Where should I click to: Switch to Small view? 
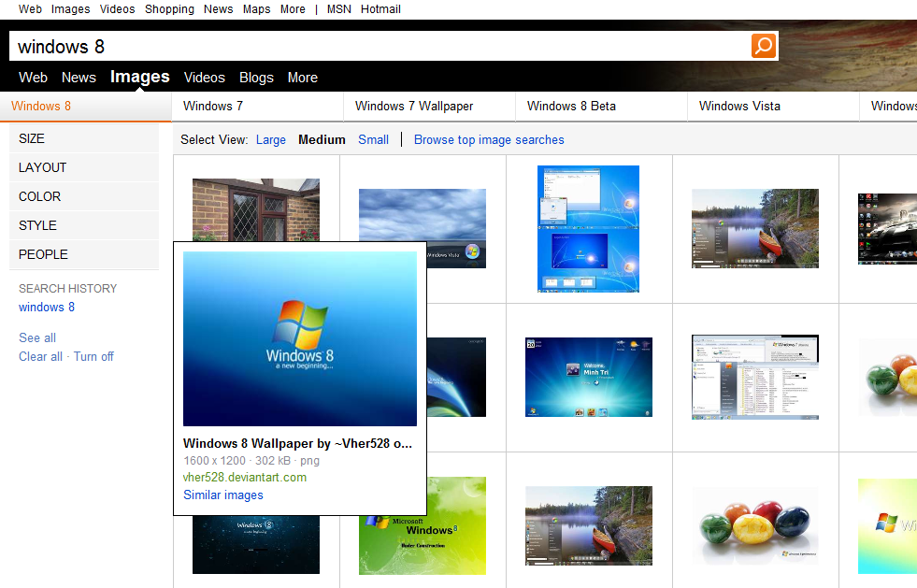click(x=373, y=140)
